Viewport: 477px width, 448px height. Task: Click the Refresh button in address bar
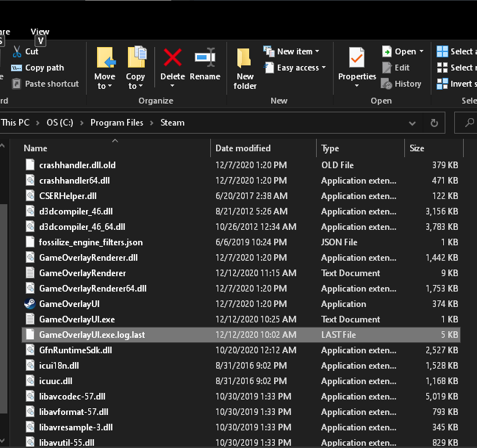(x=434, y=123)
